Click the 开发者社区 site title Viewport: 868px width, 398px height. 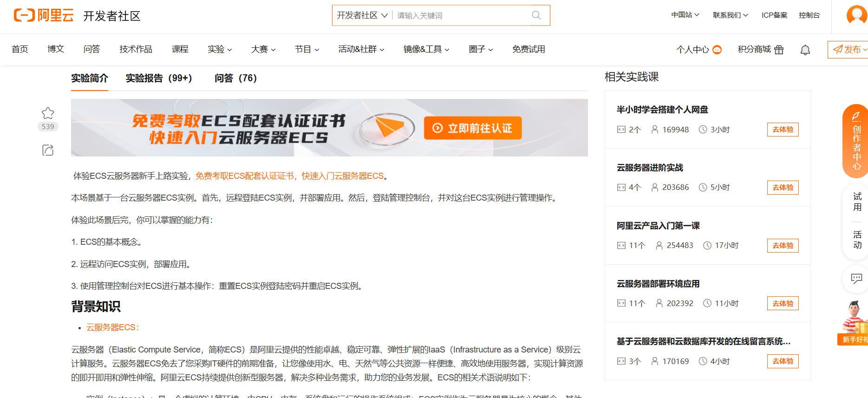pyautogui.click(x=112, y=16)
